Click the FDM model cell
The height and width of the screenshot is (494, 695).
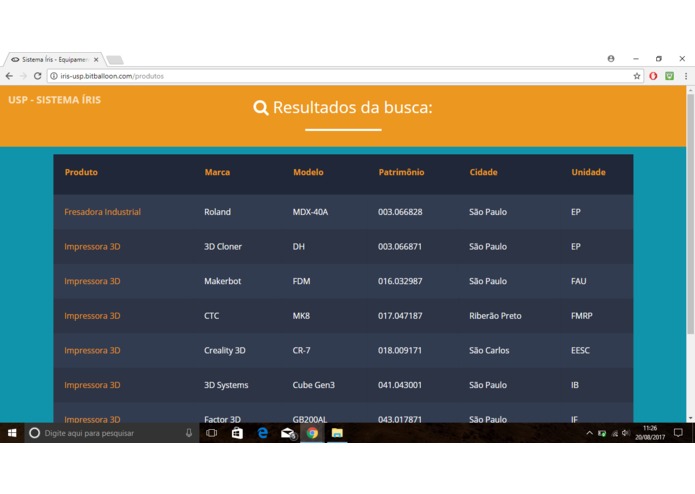[301, 281]
